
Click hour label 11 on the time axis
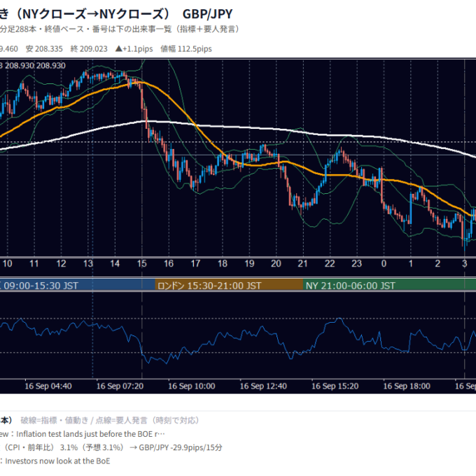coord(34,263)
